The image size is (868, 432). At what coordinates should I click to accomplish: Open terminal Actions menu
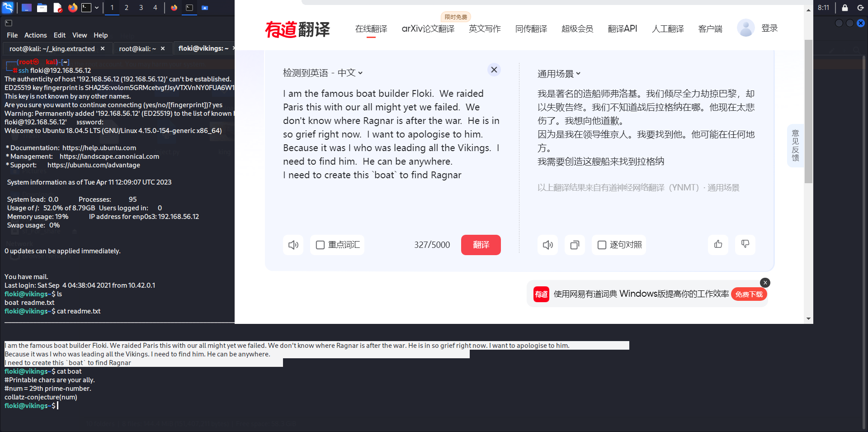tap(36, 35)
